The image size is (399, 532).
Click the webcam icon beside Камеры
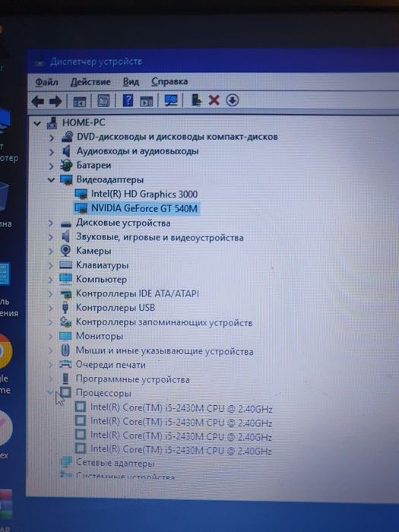coord(65,251)
